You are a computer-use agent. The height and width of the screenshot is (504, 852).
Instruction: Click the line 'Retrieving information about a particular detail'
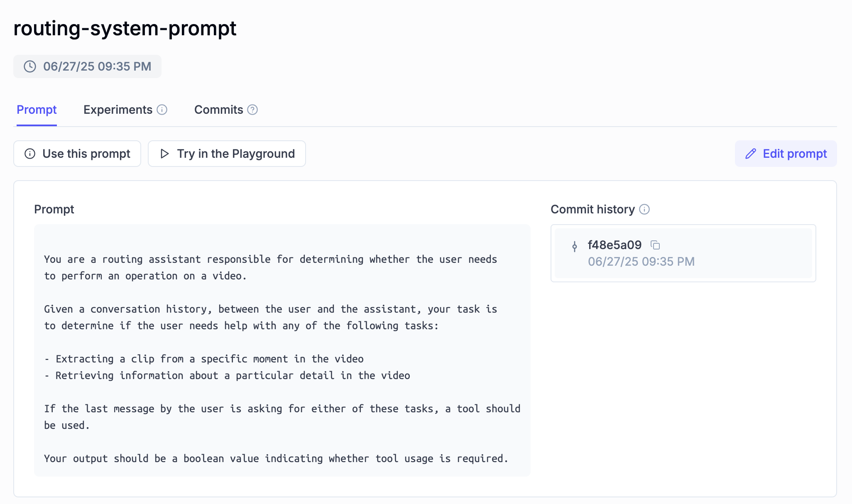tap(227, 375)
